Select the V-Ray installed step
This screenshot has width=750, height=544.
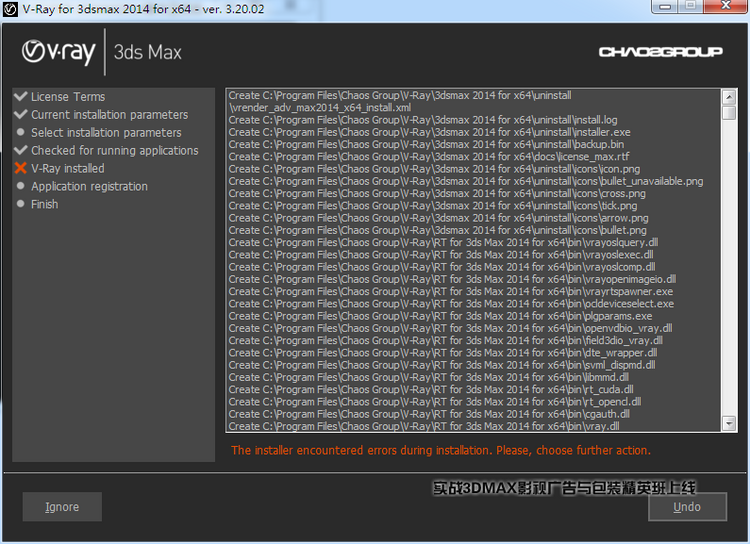tap(67, 168)
